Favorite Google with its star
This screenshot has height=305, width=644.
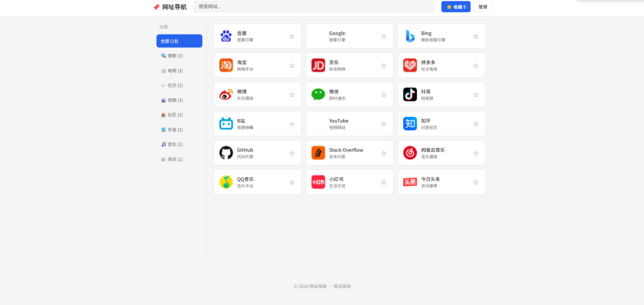pyautogui.click(x=384, y=36)
